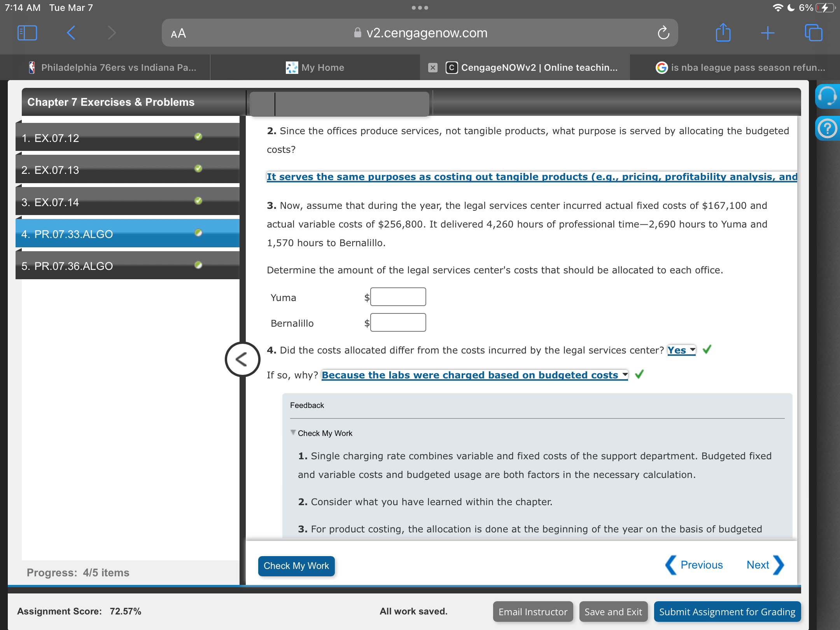Go to the Next question
Viewport: 840px width, 630px height.
coord(764,565)
